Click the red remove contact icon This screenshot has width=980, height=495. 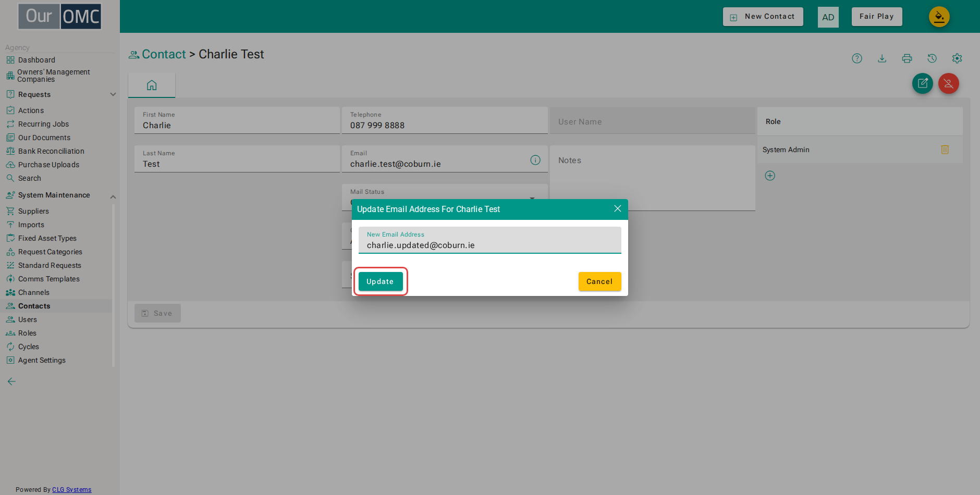[x=949, y=83]
